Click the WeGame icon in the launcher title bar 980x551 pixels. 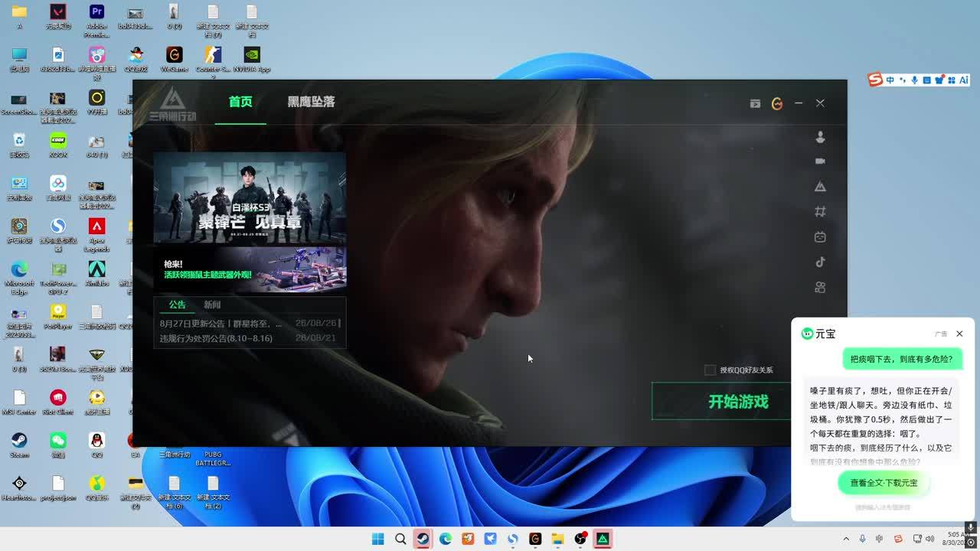coord(777,103)
